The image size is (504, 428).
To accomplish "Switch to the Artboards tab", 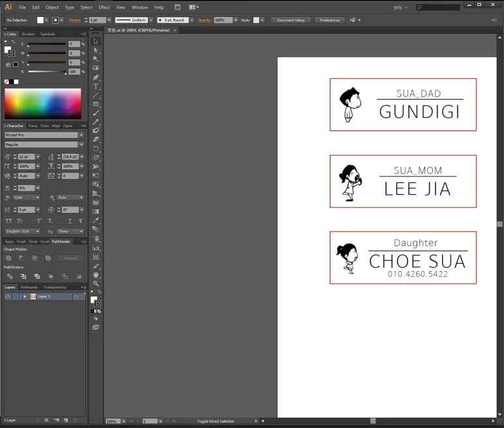I will coord(29,287).
